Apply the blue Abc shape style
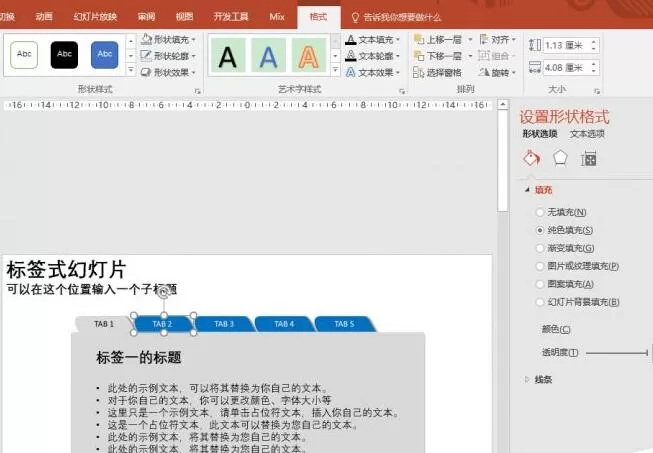Screen dimensions: 653x453 point(105,55)
